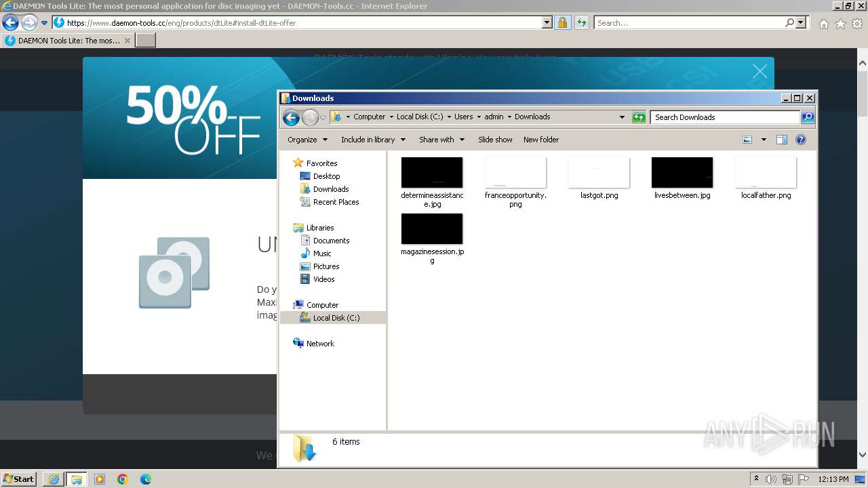Open the IE address bar dropdown arrow
The height and width of the screenshot is (488, 868).
pyautogui.click(x=547, y=22)
